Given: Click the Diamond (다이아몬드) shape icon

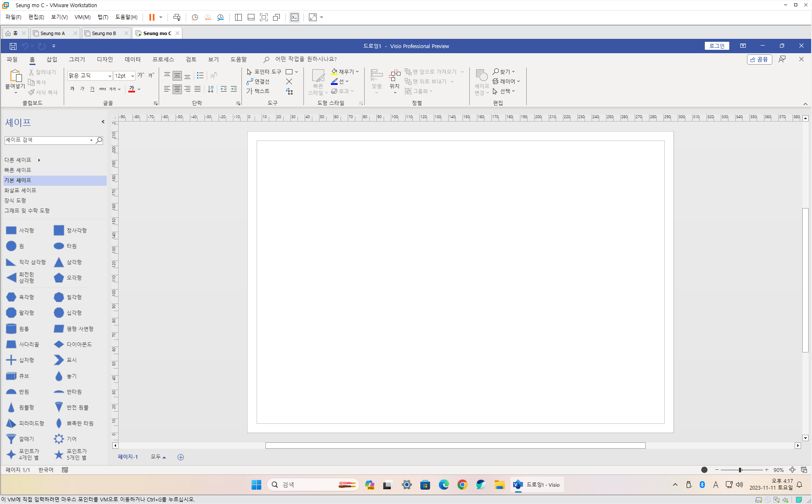Looking at the screenshot, I should point(59,344).
